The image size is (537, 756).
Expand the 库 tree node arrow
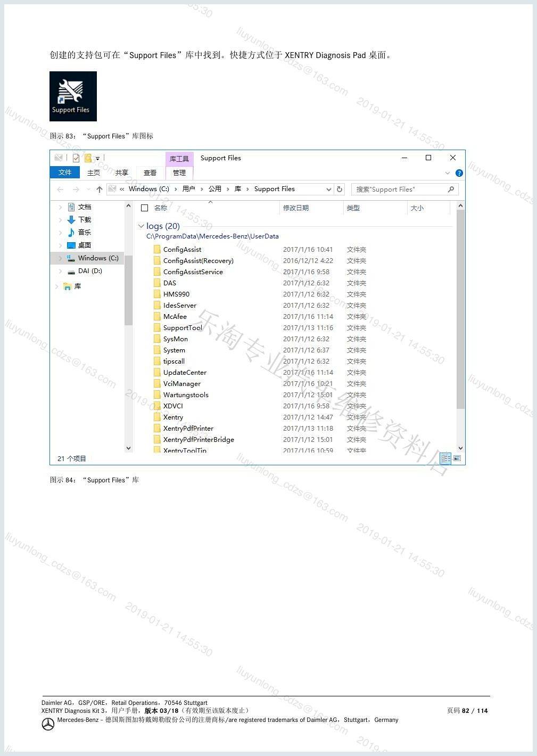click(56, 286)
